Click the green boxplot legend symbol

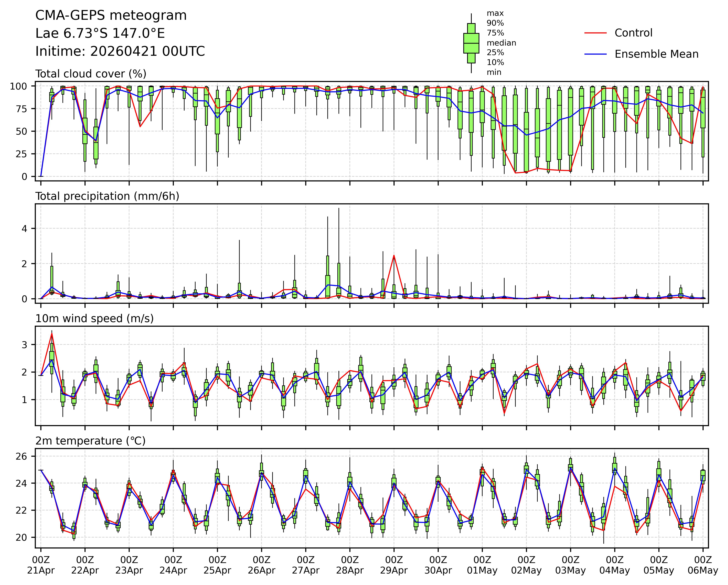click(x=471, y=43)
